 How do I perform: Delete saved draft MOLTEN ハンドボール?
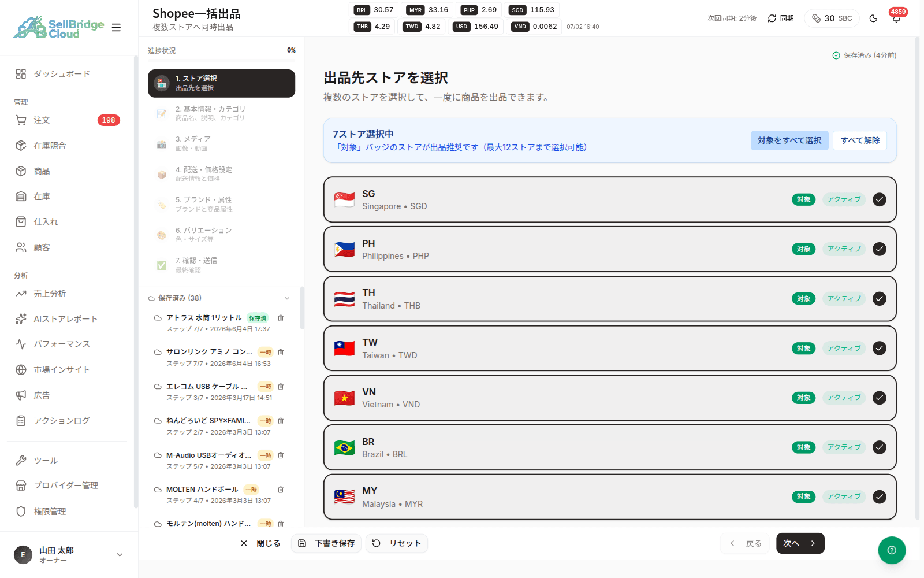281,490
